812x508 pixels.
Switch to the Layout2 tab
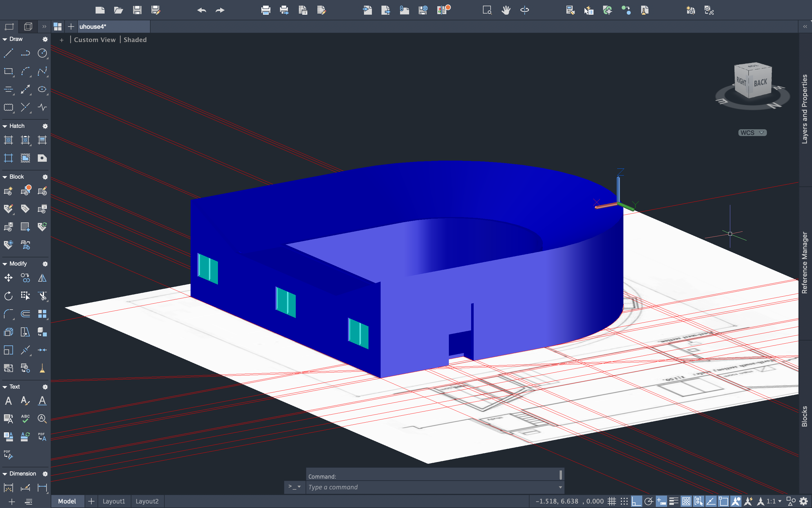tap(147, 501)
